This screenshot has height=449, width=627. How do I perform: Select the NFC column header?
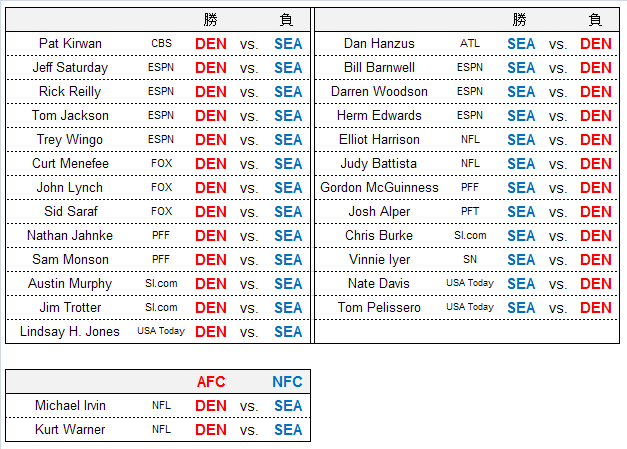[x=287, y=381]
